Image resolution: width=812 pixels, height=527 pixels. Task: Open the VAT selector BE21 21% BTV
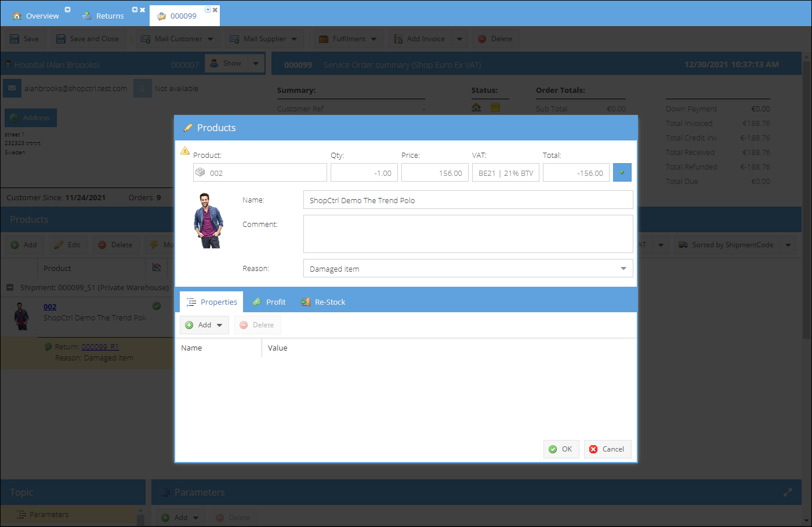point(505,173)
